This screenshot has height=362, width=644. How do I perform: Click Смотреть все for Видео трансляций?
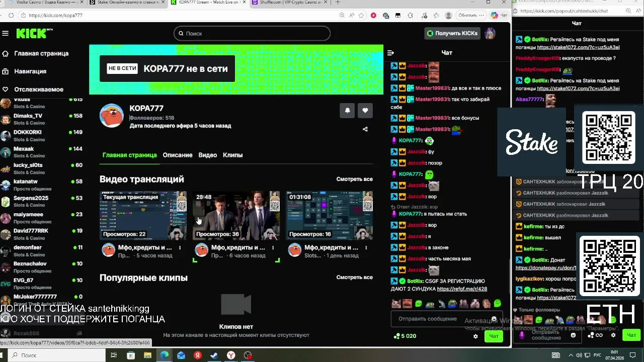[354, 179]
